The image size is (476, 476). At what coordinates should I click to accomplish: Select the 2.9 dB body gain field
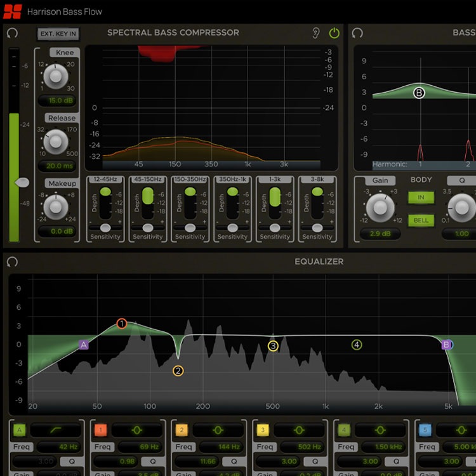[380, 234]
